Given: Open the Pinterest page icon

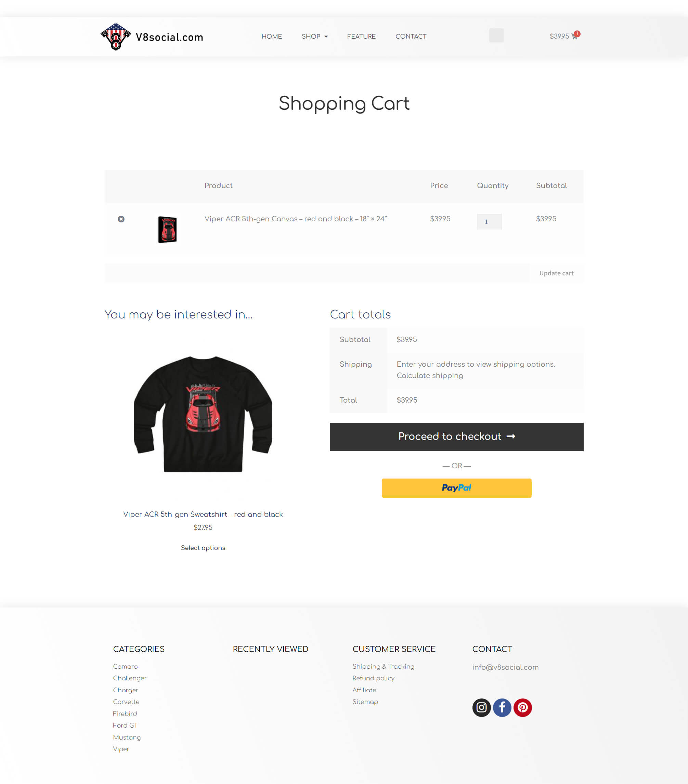Looking at the screenshot, I should (523, 707).
